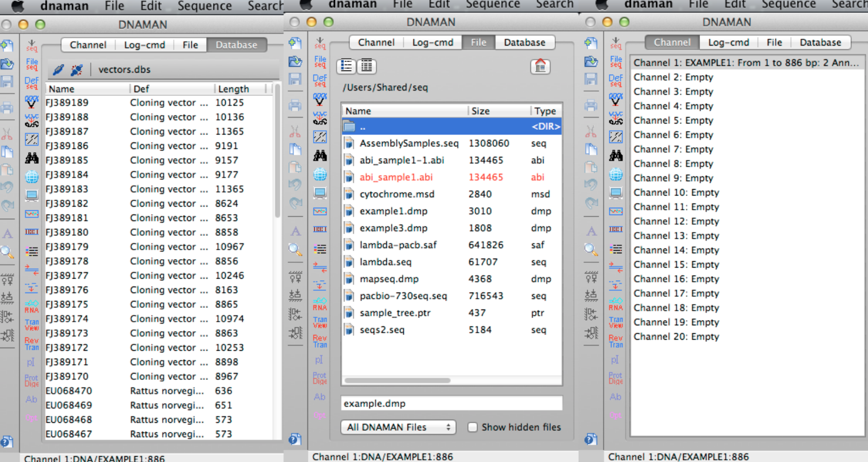Click the binoculars search icon in left window
This screenshot has width=868, height=462.
point(31,158)
